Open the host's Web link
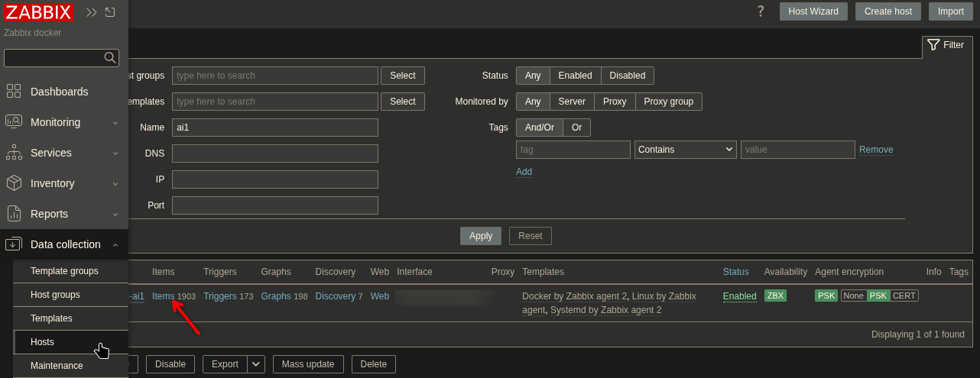980x378 pixels. [380, 296]
